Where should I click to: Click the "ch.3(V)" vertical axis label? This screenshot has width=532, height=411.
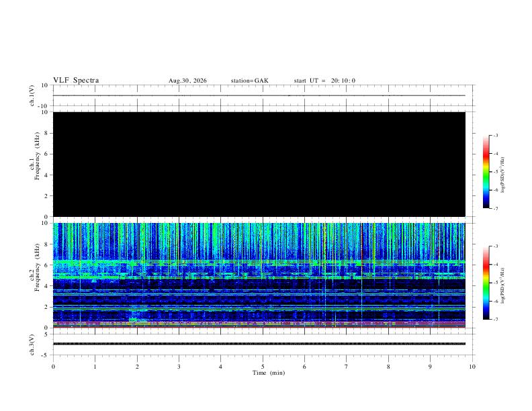[32, 345]
